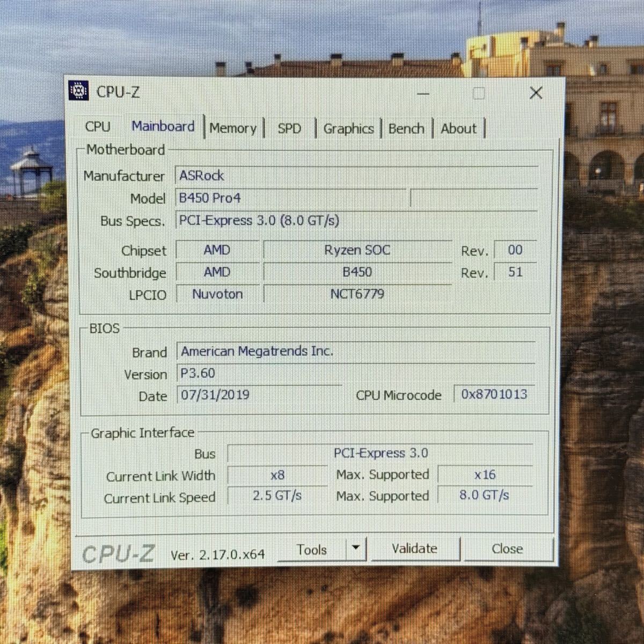Switch to the Graphics tab

(348, 129)
